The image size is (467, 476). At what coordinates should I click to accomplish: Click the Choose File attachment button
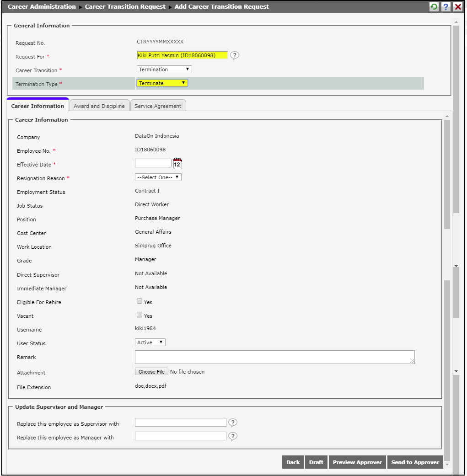pos(151,372)
